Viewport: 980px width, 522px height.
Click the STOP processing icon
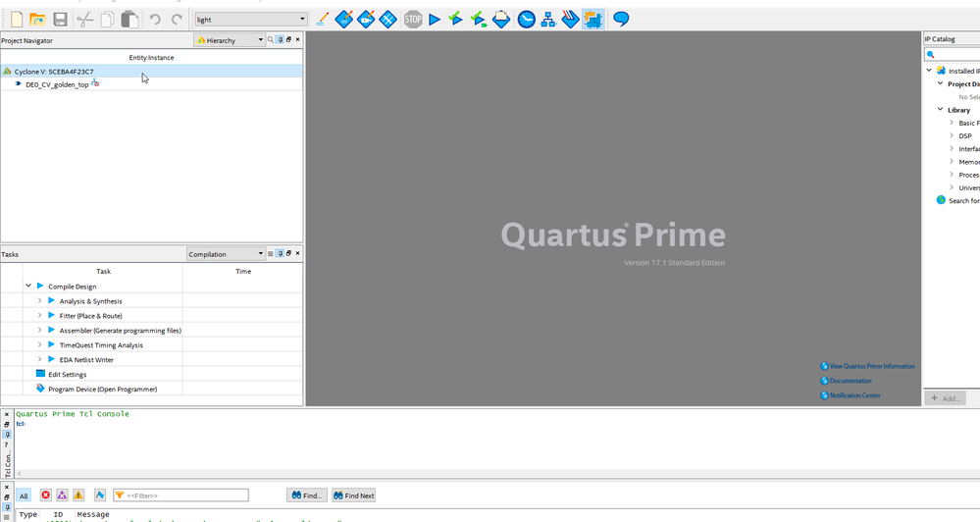pyautogui.click(x=412, y=20)
